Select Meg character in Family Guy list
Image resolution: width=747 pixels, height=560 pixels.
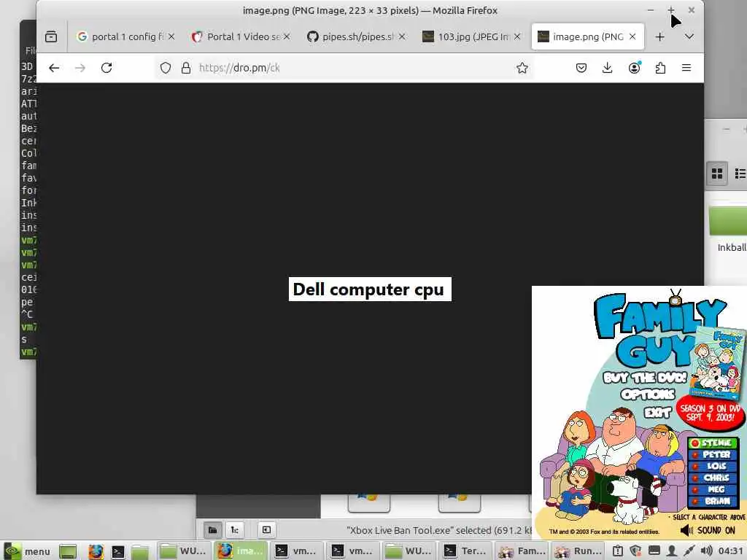point(713,489)
